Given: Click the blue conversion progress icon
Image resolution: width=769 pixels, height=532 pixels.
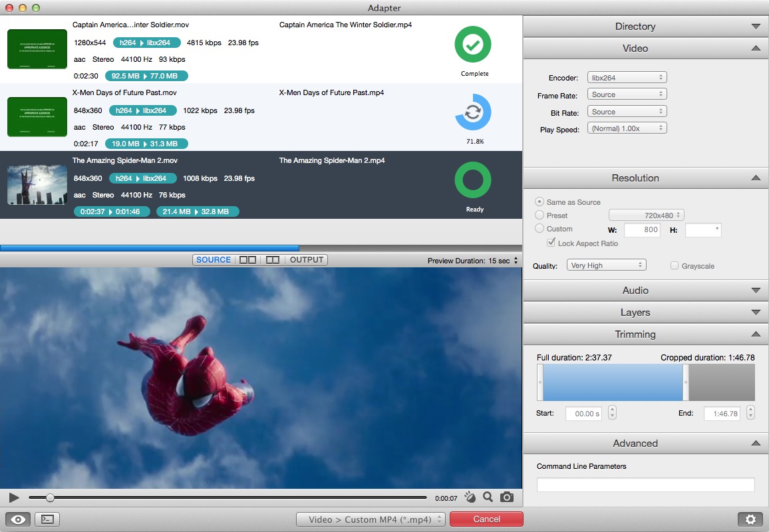Looking at the screenshot, I should click(x=472, y=112).
